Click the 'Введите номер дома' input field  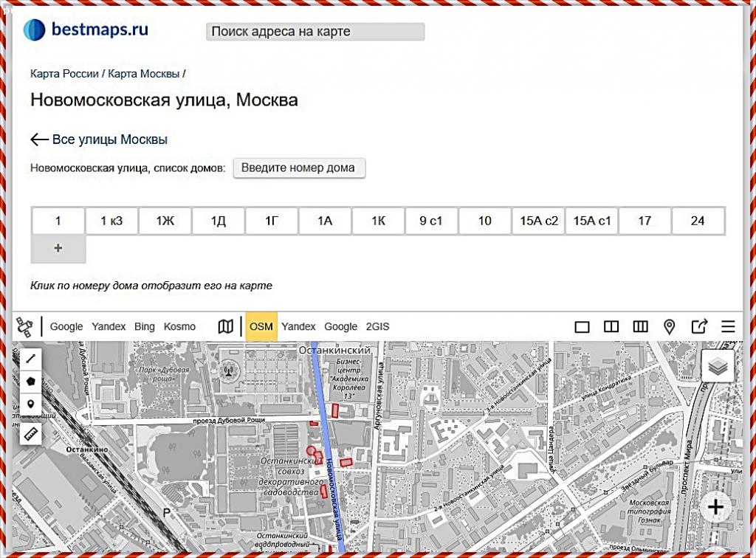pos(299,168)
